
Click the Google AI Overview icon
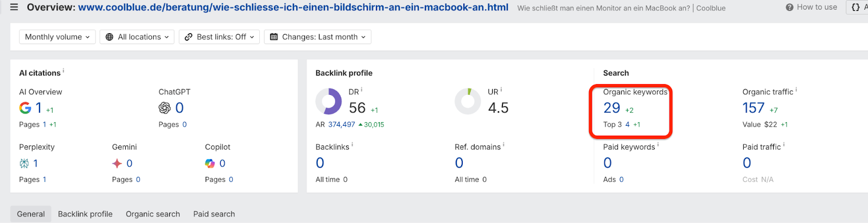[x=25, y=108]
